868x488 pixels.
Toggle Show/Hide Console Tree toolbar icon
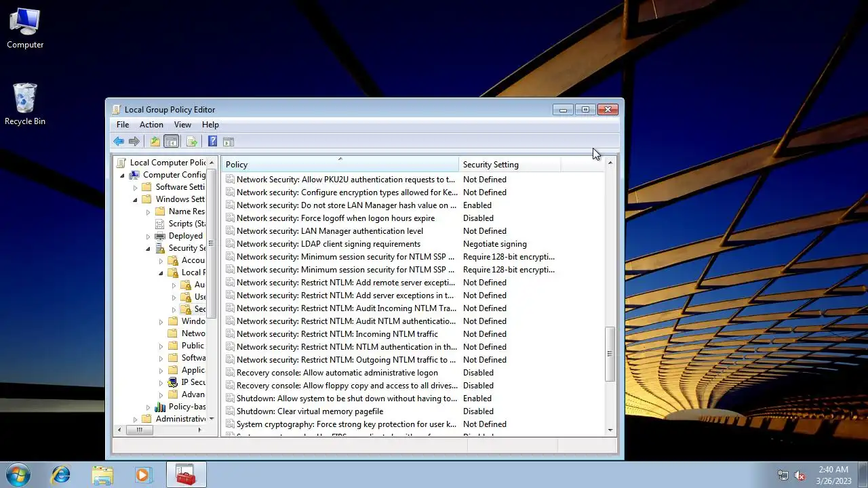172,142
